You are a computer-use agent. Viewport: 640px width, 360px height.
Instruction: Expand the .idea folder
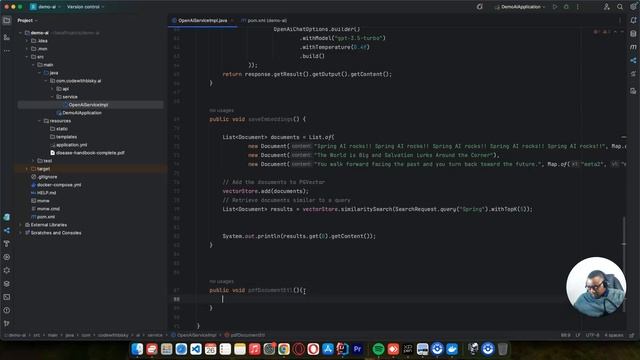click(27, 41)
